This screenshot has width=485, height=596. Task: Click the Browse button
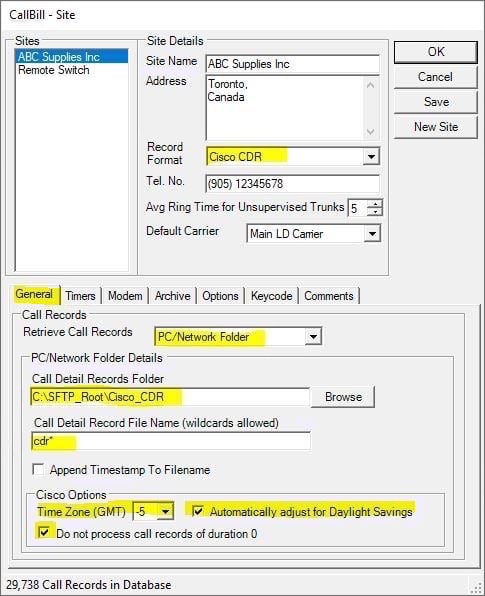[343, 397]
